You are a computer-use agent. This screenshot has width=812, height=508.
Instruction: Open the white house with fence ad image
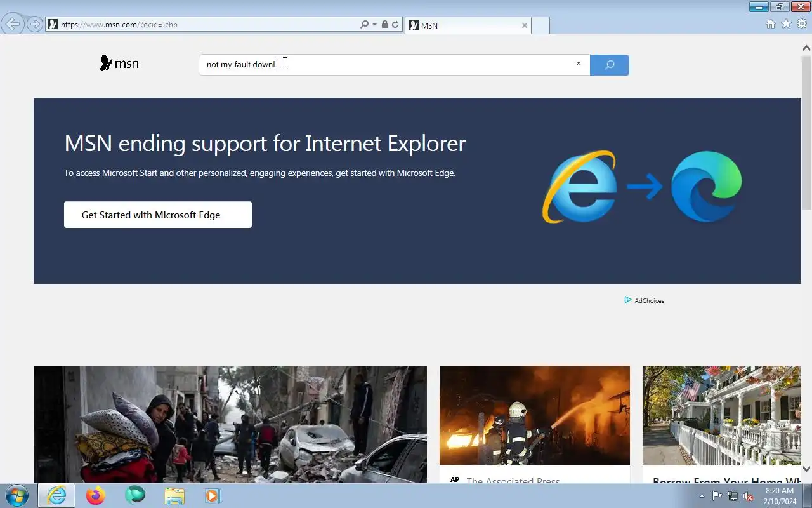(722, 415)
